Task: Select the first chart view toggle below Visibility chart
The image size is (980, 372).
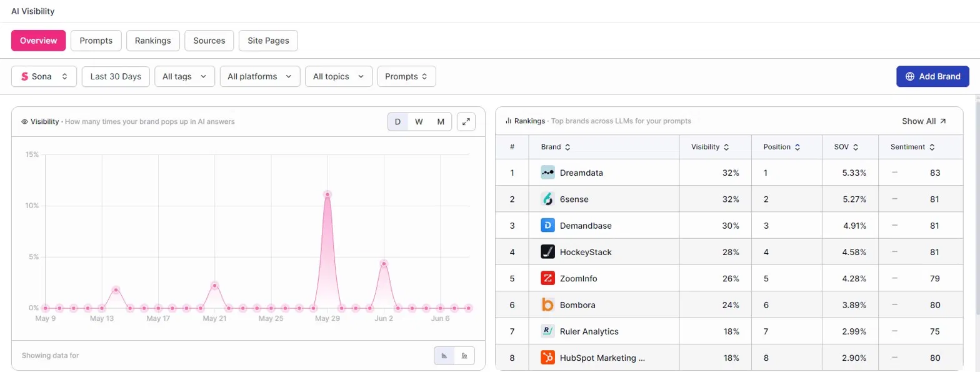Action: [x=444, y=355]
